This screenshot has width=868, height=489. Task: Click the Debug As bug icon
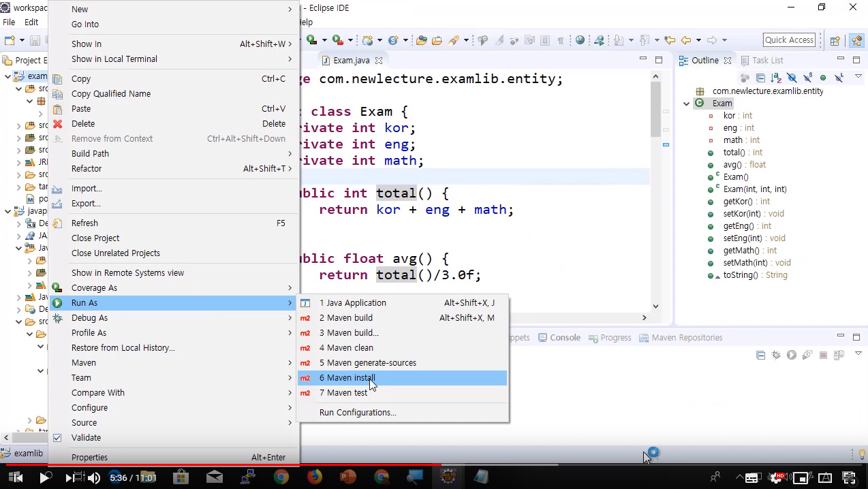click(x=57, y=318)
